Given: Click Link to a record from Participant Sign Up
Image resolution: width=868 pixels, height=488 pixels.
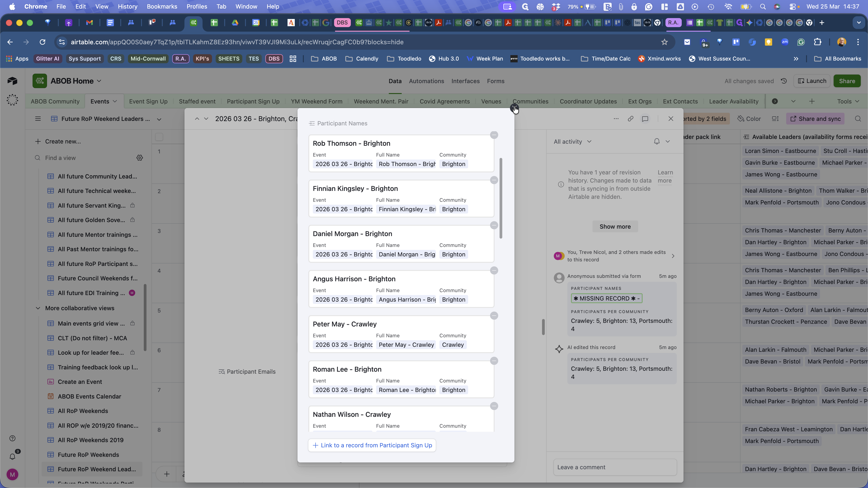Looking at the screenshot, I should coord(372,445).
